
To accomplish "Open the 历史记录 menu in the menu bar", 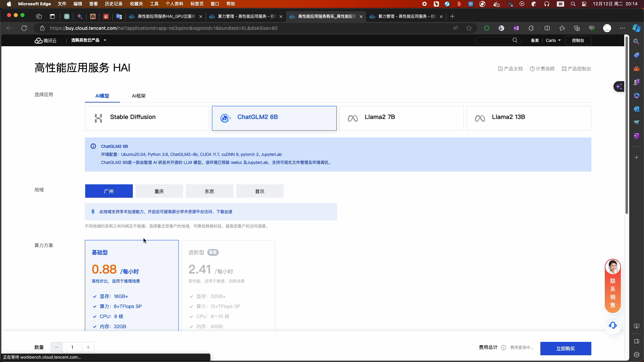I will (114, 4).
